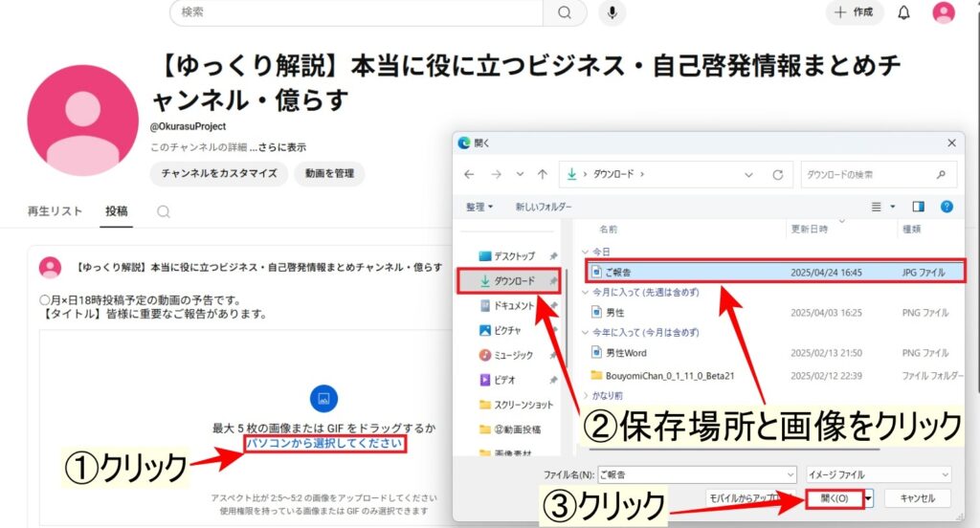Change file view layout icon
Screen dimensions: 980x528
click(877, 207)
